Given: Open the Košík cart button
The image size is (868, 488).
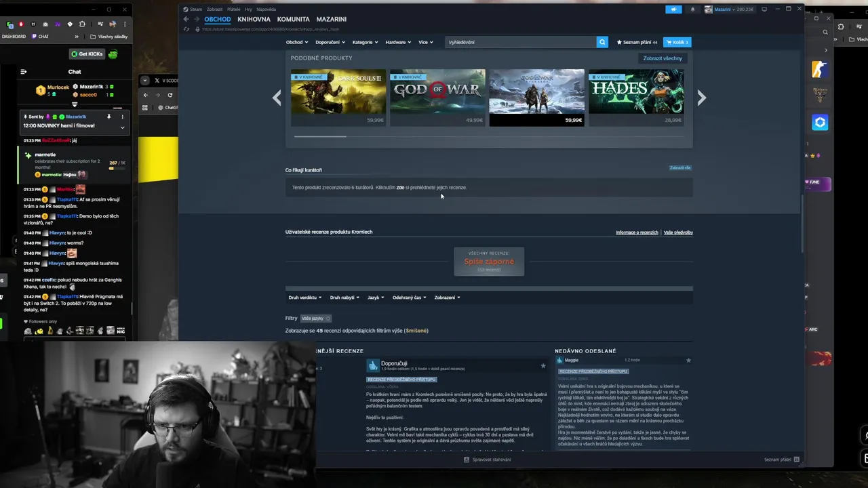Looking at the screenshot, I should click(677, 42).
